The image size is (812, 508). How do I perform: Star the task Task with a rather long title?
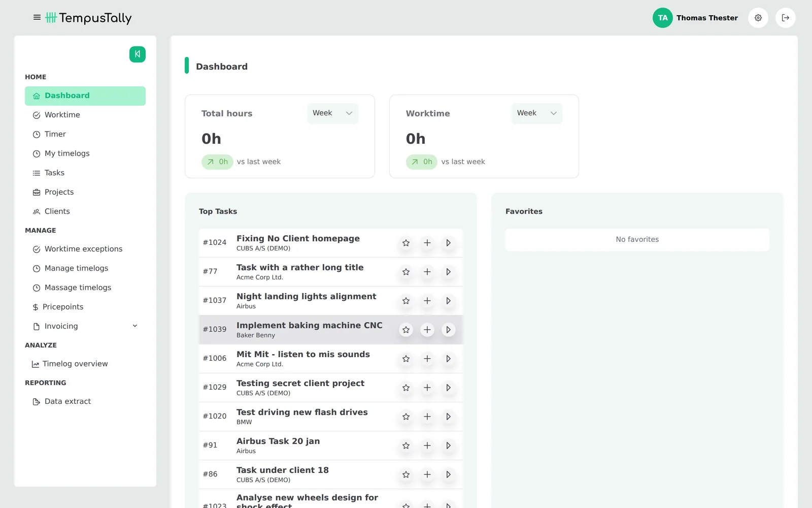click(406, 272)
